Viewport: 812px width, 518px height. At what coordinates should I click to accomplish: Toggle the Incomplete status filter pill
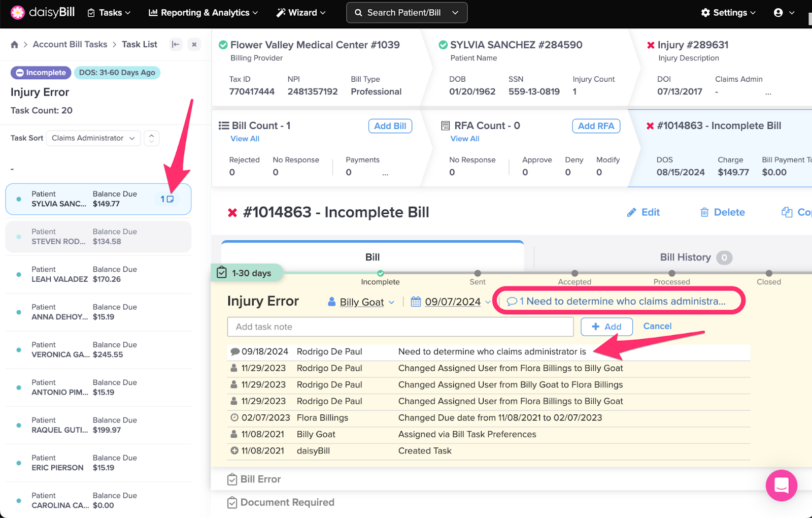[x=41, y=73]
